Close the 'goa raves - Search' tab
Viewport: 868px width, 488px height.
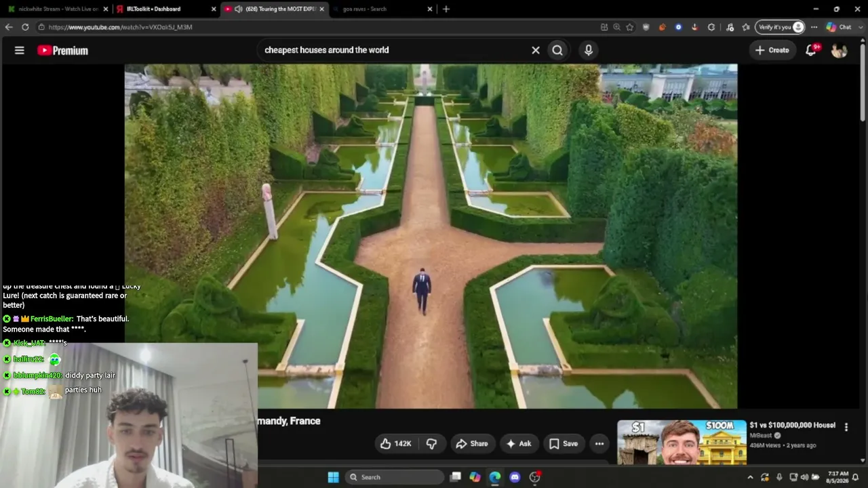[x=429, y=9]
